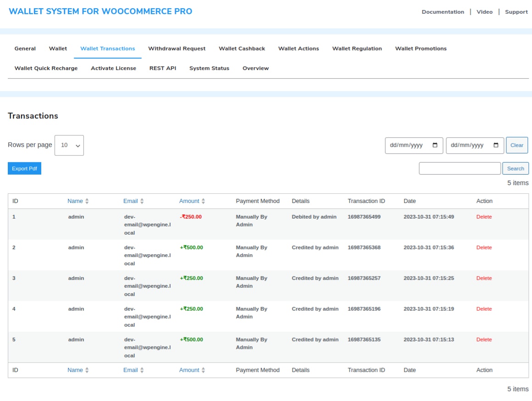
Task: Open the Wallet Promotions tab
Action: (x=421, y=49)
